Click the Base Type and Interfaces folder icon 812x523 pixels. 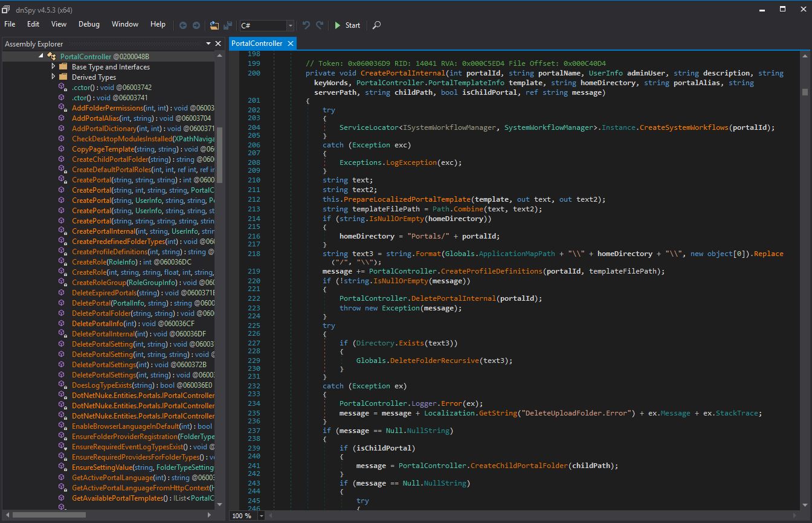(63, 66)
